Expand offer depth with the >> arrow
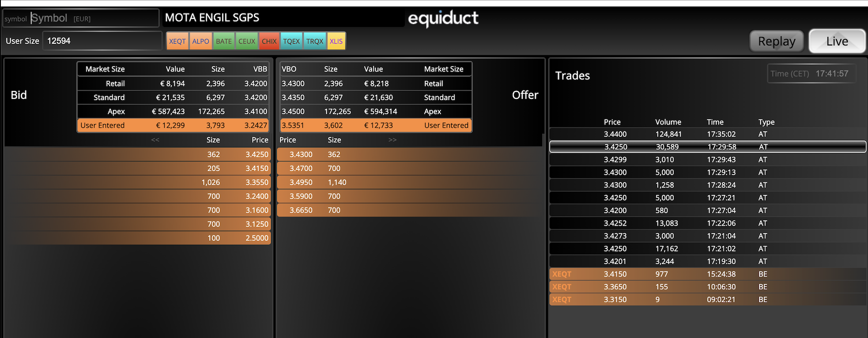Viewport: 868px width, 338px height. pyautogui.click(x=392, y=140)
